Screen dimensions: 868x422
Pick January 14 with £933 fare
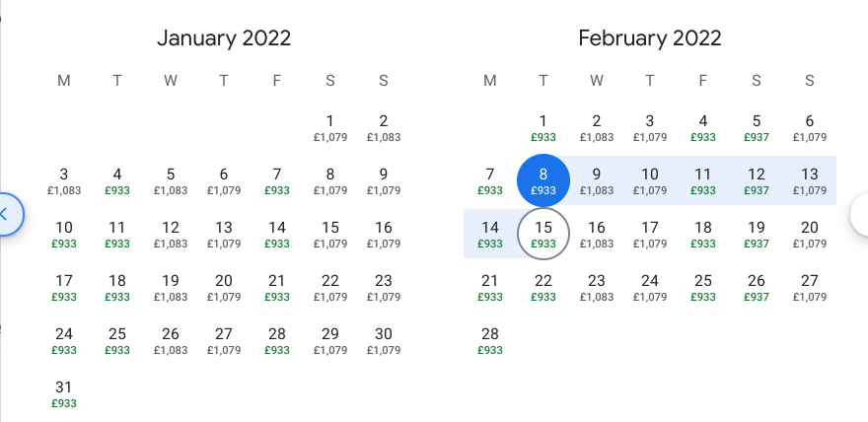(277, 234)
